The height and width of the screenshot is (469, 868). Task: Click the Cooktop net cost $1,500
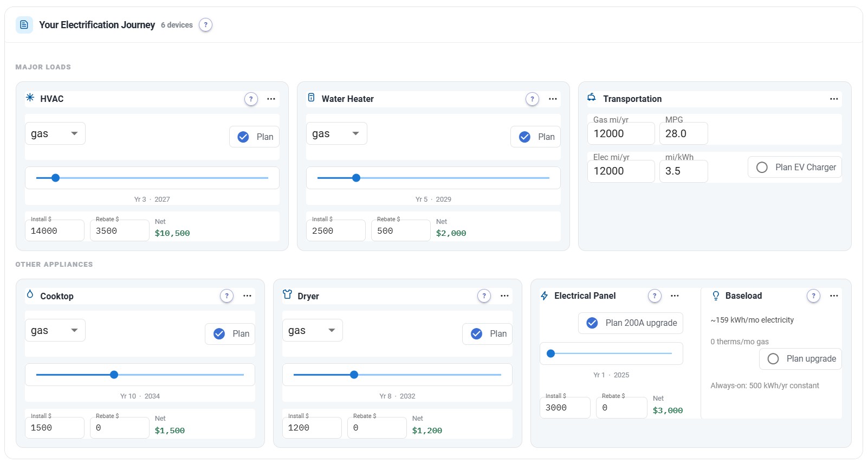tap(170, 431)
